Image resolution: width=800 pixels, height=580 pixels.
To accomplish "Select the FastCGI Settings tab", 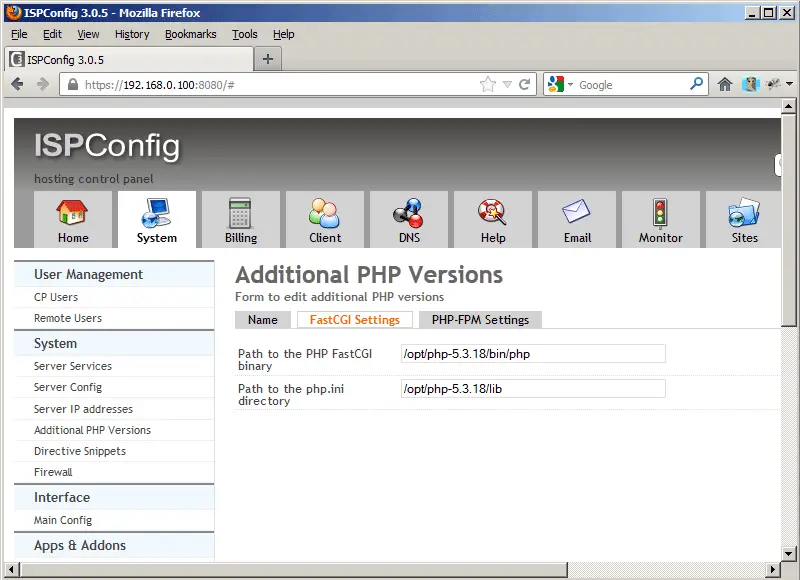I will click(355, 320).
